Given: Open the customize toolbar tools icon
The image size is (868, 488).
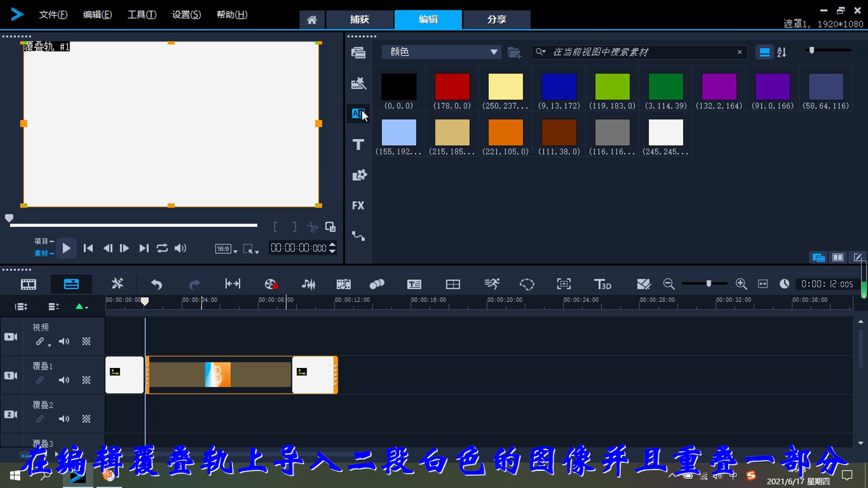Looking at the screenshot, I should point(117,284).
